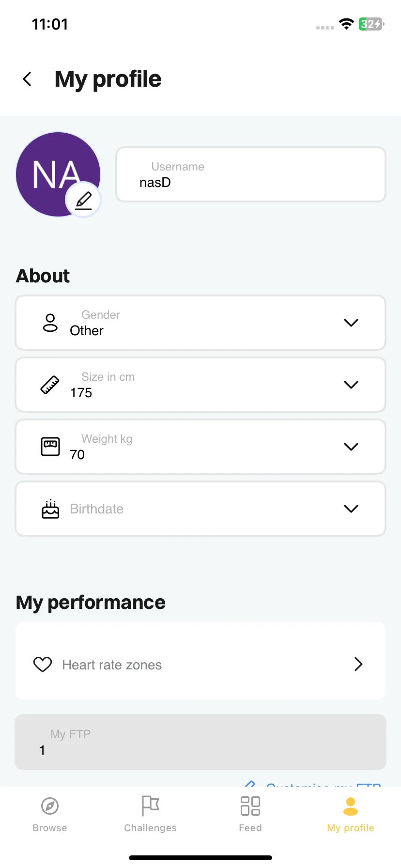Tap the NA profile avatar
The height and width of the screenshot is (868, 401).
click(x=58, y=174)
